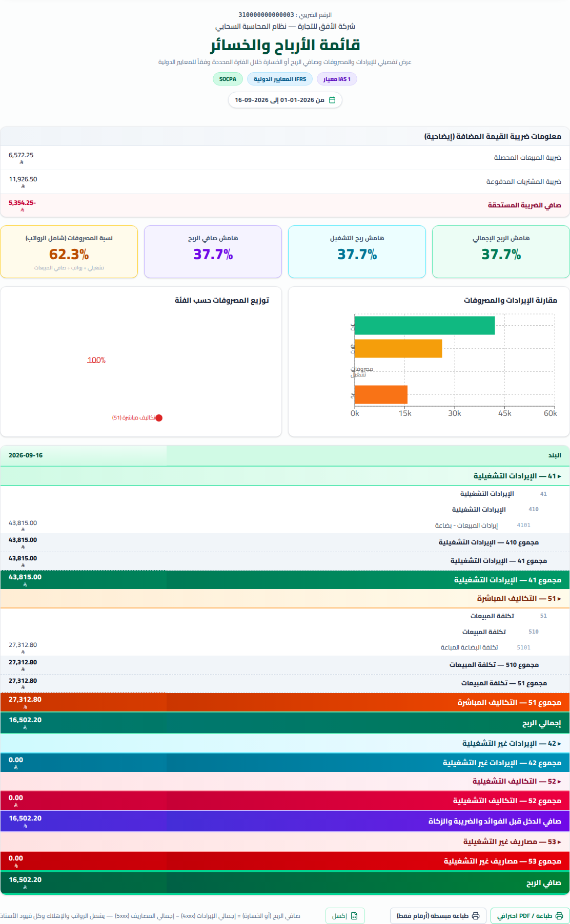Image resolution: width=570 pixels, height=924 pixels.
Task: Click the net profit (صافي الربح) row
Action: coord(285,883)
